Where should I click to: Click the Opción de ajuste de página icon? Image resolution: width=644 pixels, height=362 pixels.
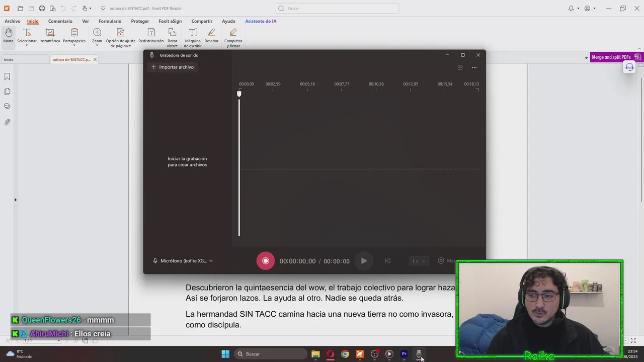(x=121, y=33)
